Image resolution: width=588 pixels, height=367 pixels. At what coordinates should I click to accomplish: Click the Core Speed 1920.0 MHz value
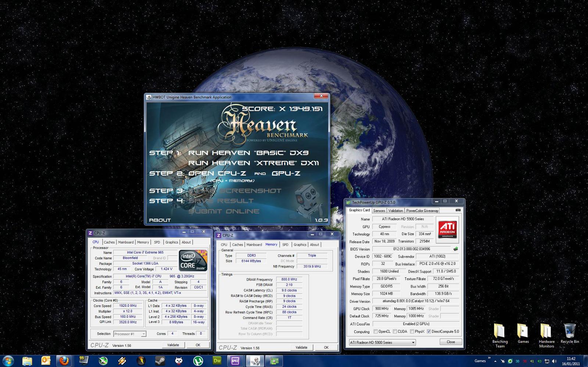click(128, 306)
